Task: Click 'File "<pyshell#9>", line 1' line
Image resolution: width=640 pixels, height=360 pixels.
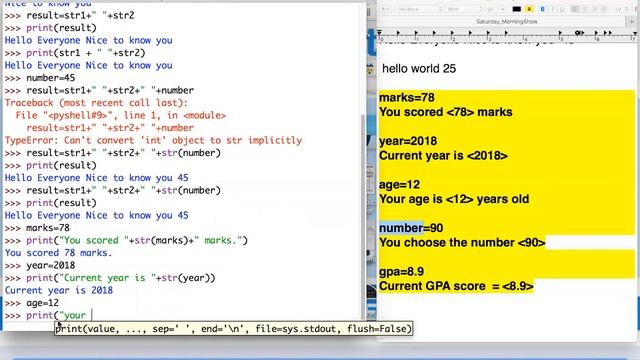Action: [120, 116]
